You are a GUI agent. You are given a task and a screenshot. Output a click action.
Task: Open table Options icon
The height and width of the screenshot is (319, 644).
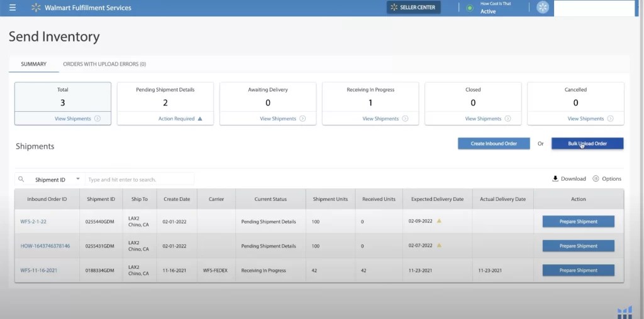596,178
